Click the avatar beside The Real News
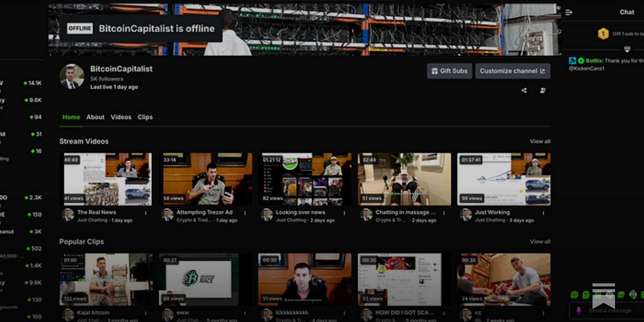Screen dimensions: 644x322 [x=68, y=215]
